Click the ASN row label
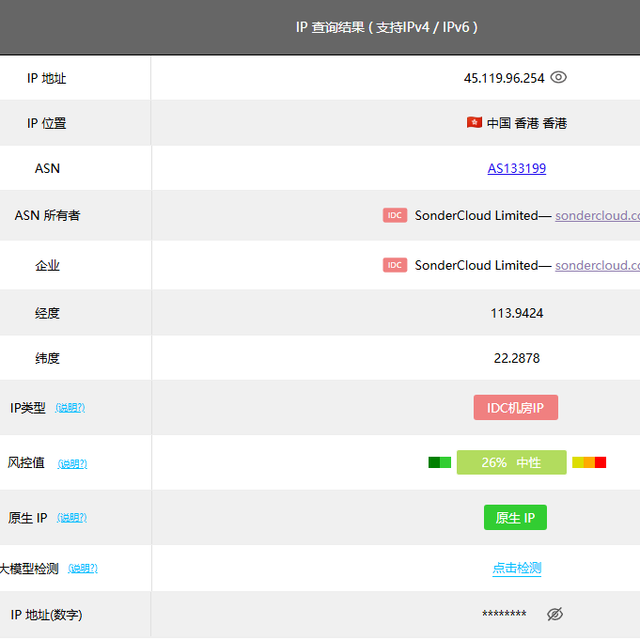This screenshot has height=640, width=640. coord(47,168)
